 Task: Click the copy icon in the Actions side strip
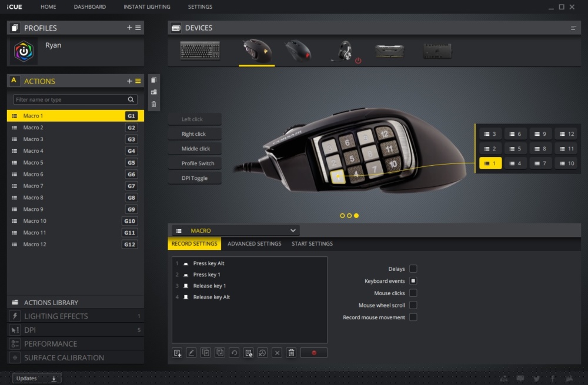(x=153, y=80)
